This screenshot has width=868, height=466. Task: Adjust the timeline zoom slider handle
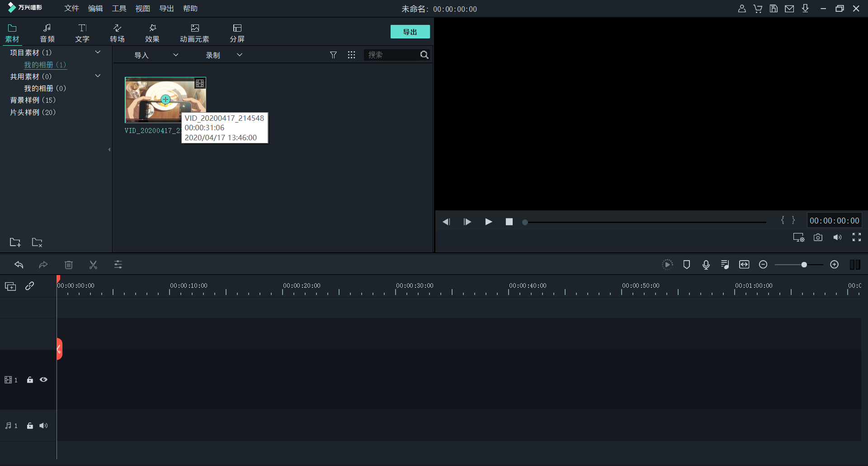(804, 265)
